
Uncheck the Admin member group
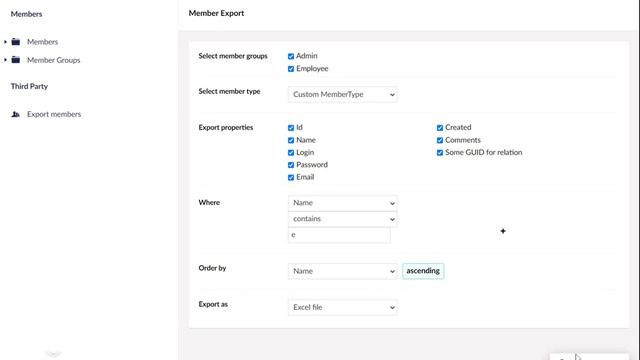coord(291,56)
